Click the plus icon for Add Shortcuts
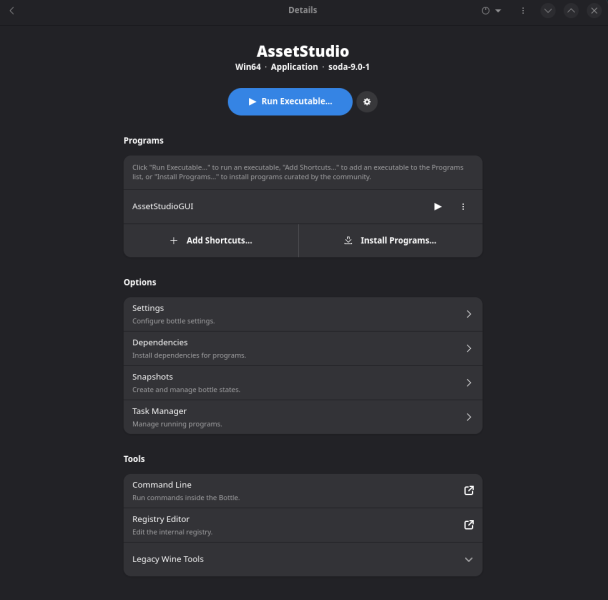 pyautogui.click(x=173, y=241)
